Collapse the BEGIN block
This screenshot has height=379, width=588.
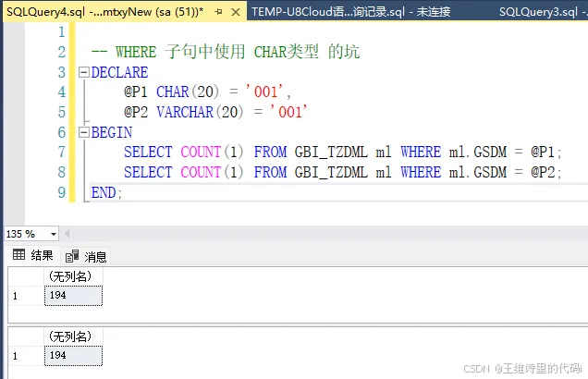click(x=84, y=132)
